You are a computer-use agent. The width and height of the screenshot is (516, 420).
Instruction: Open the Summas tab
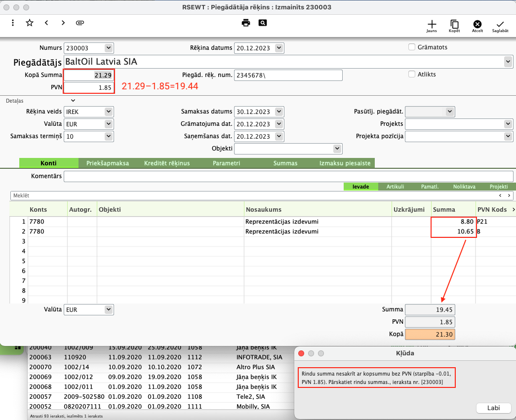click(x=285, y=163)
